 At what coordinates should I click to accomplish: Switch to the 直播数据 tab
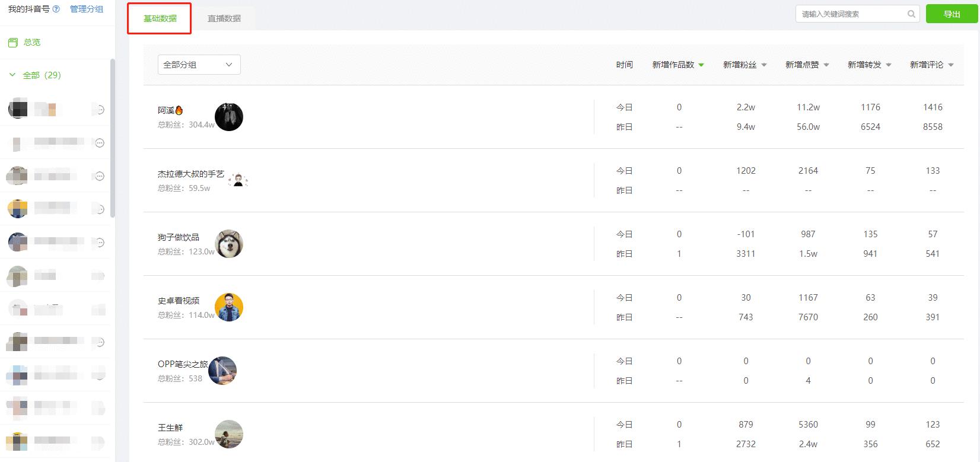(224, 18)
